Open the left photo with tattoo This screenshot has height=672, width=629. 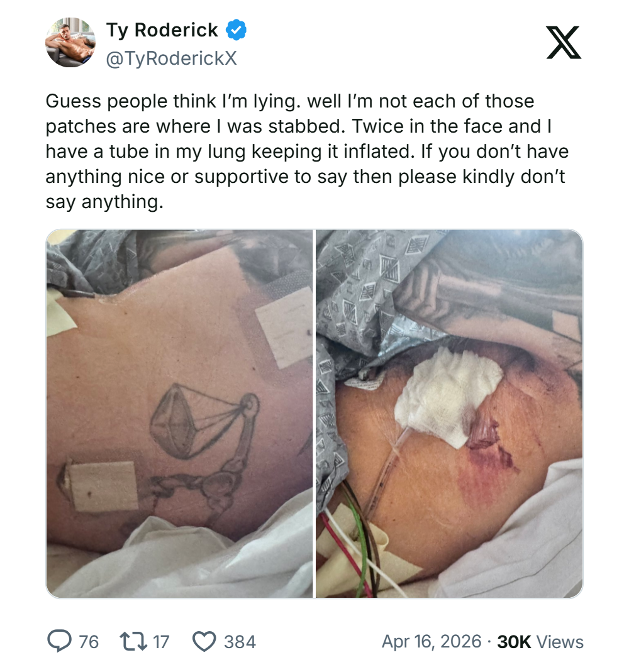(179, 413)
